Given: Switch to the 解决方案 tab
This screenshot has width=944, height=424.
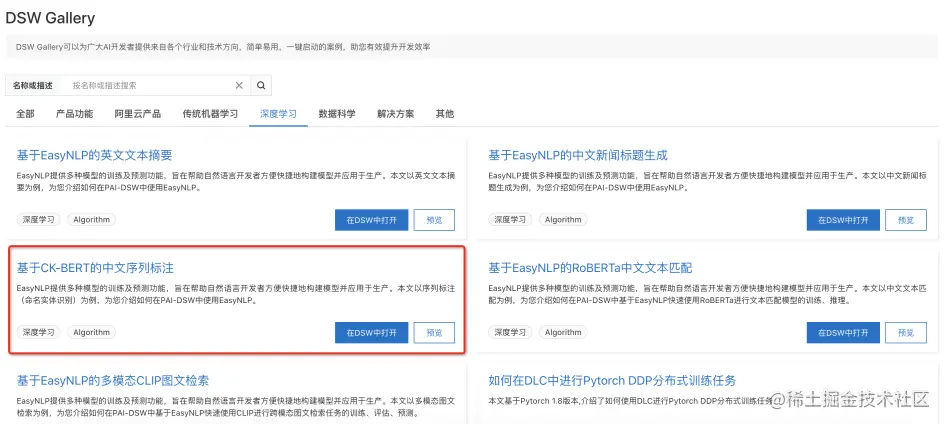Looking at the screenshot, I should coord(396,114).
